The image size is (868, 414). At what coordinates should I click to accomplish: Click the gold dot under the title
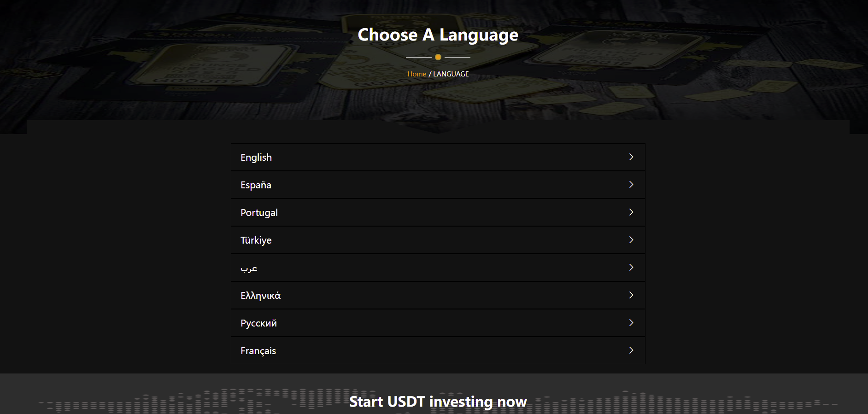(438, 57)
